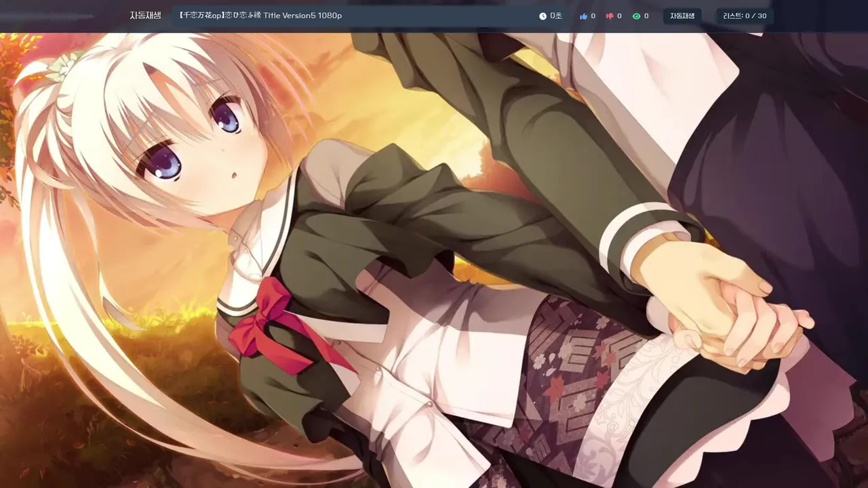Click the 자동재생 label at the top left
The height and width of the screenshot is (488, 868).
(x=145, y=16)
